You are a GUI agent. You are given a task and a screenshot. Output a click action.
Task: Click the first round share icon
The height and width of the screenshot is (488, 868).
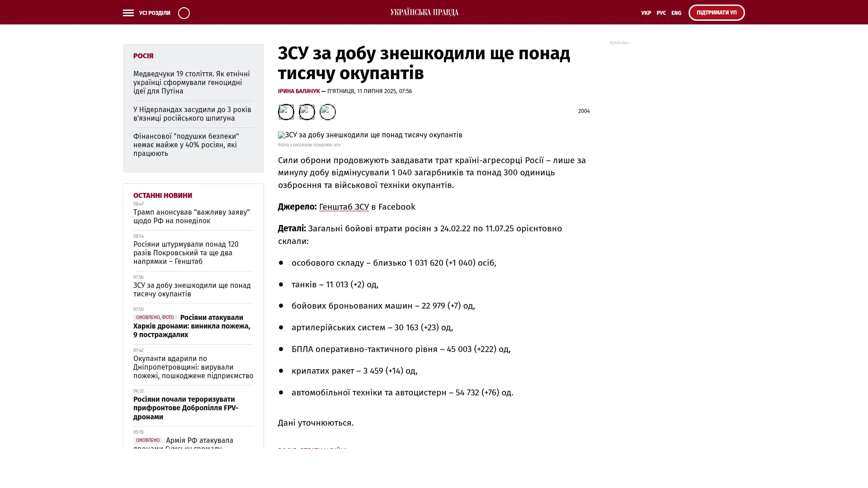tap(286, 112)
